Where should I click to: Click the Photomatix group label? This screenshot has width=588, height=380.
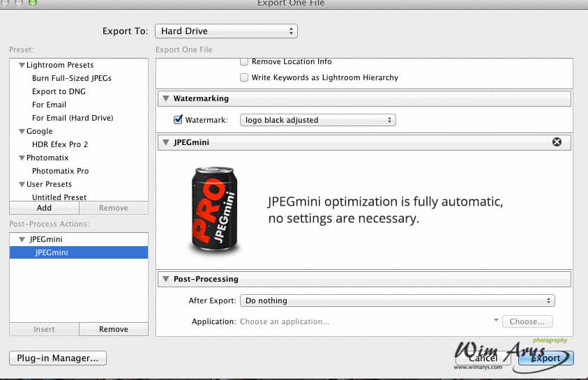[47, 158]
